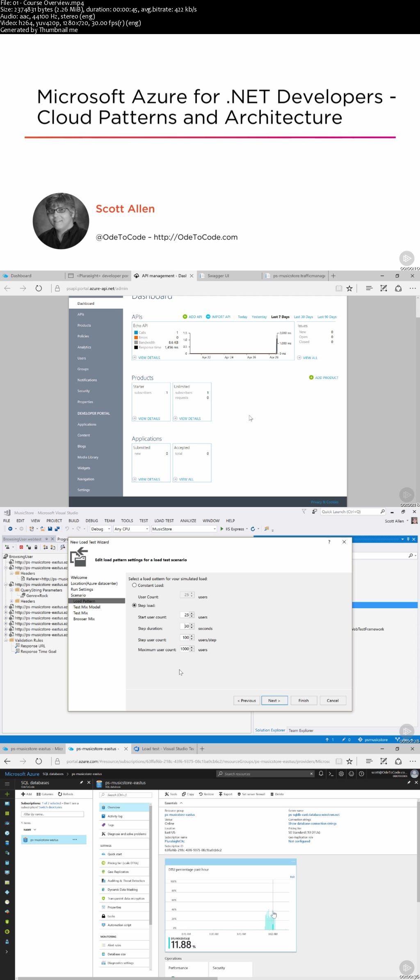
Task: Open the Debug configuration dropdown
Action: coord(100,529)
